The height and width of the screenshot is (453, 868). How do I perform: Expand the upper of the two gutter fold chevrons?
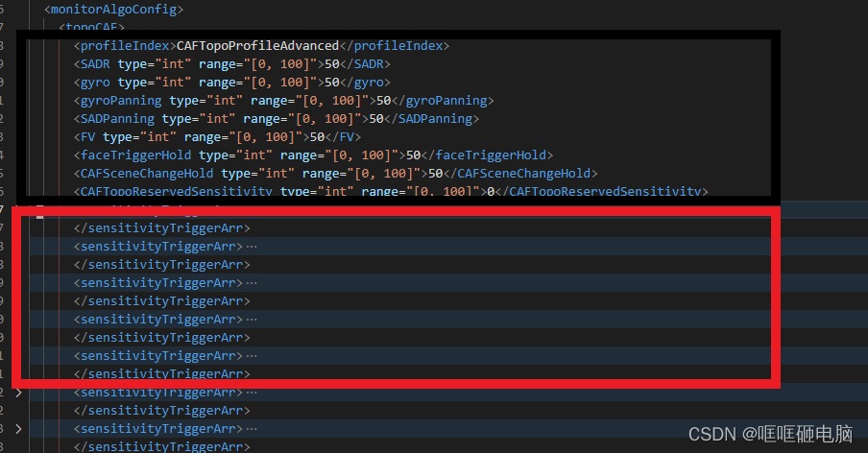[x=18, y=393]
